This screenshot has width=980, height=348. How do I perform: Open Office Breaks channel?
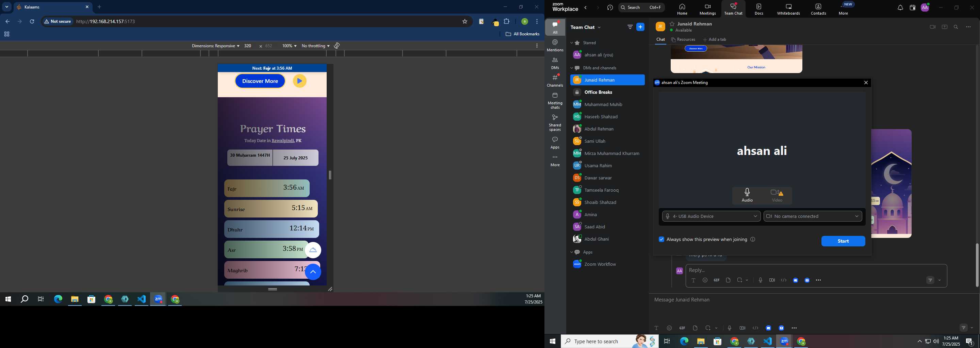click(x=607, y=92)
